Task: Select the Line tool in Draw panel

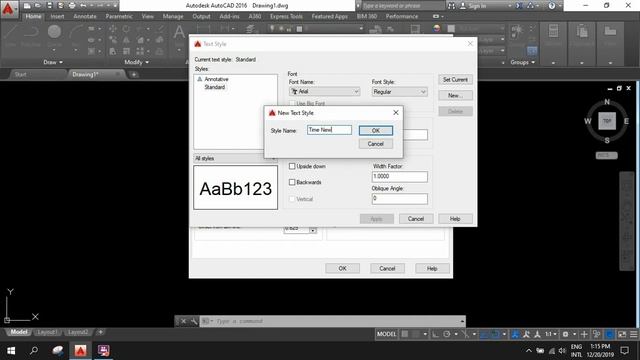Action: [10, 32]
